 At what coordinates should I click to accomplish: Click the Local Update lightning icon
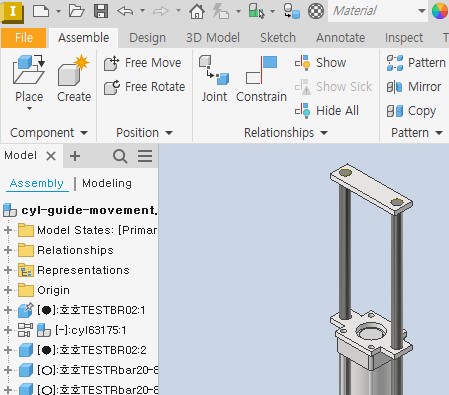[x=221, y=11]
